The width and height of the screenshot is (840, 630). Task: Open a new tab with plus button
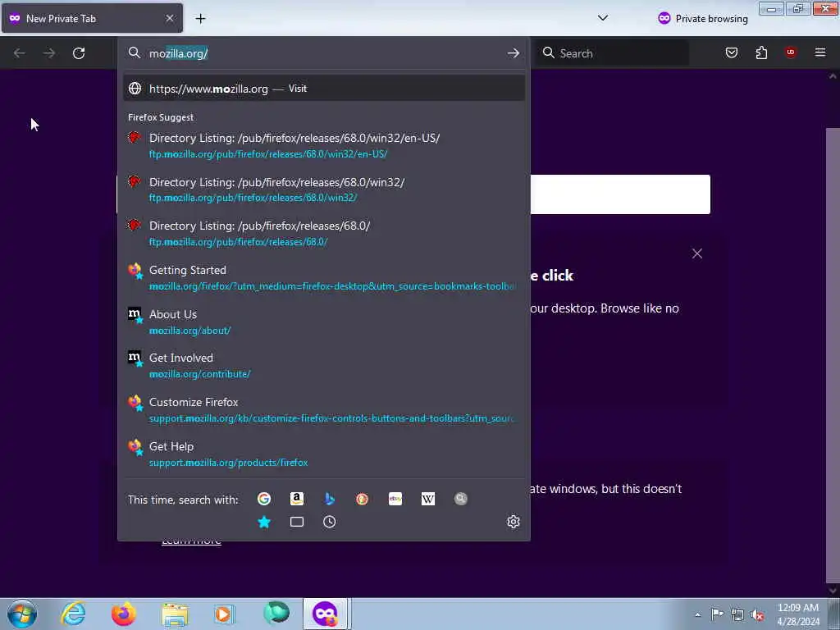point(200,19)
